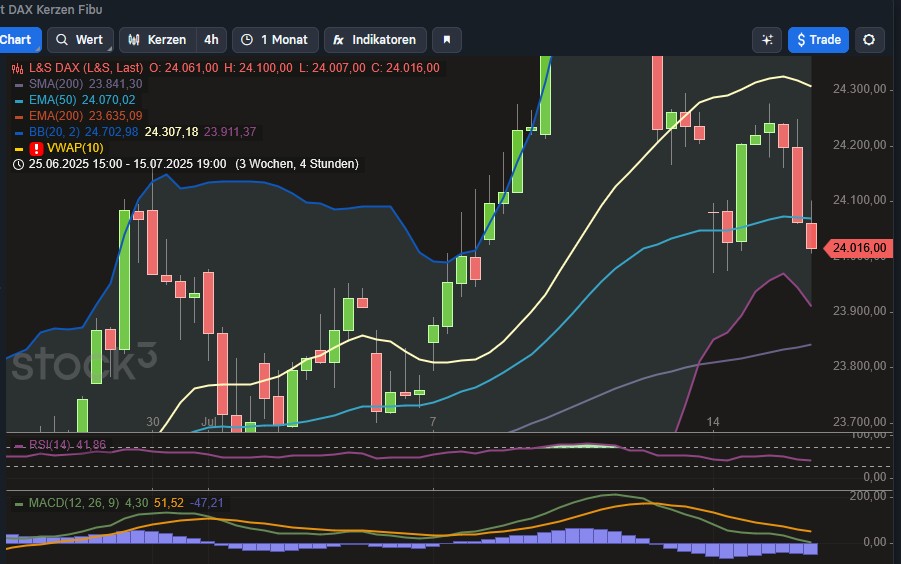The width and height of the screenshot is (901, 564).
Task: Click the candlestick icon beside Kerzen
Action: 134,40
